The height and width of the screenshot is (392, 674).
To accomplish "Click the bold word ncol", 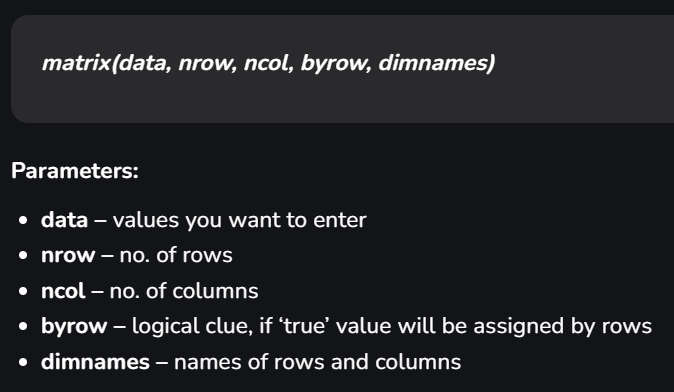I will pos(63,291).
